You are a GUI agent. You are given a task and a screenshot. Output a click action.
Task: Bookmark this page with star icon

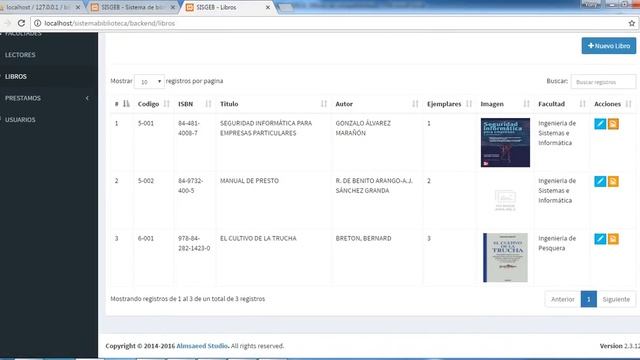(x=631, y=23)
